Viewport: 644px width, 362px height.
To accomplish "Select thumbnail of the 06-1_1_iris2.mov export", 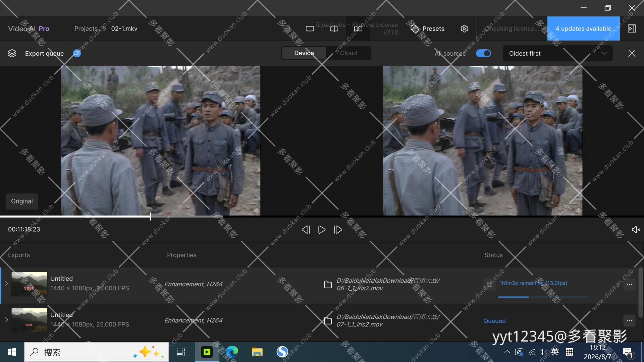I will tap(29, 284).
